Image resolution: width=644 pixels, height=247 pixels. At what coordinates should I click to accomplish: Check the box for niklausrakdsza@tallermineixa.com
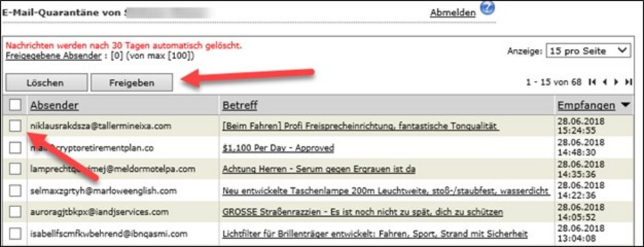tap(15, 126)
